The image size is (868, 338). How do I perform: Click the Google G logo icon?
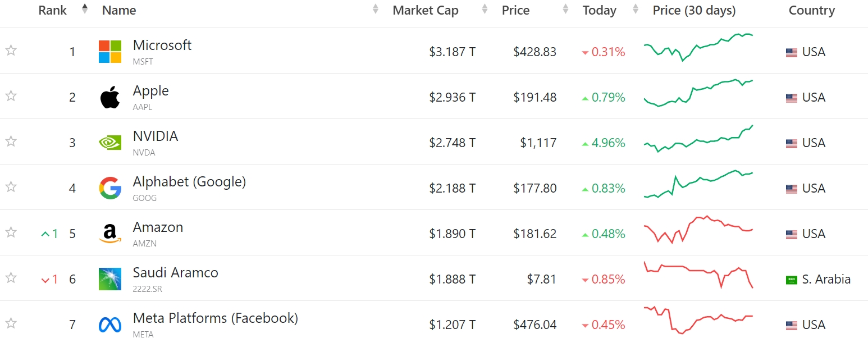click(110, 188)
